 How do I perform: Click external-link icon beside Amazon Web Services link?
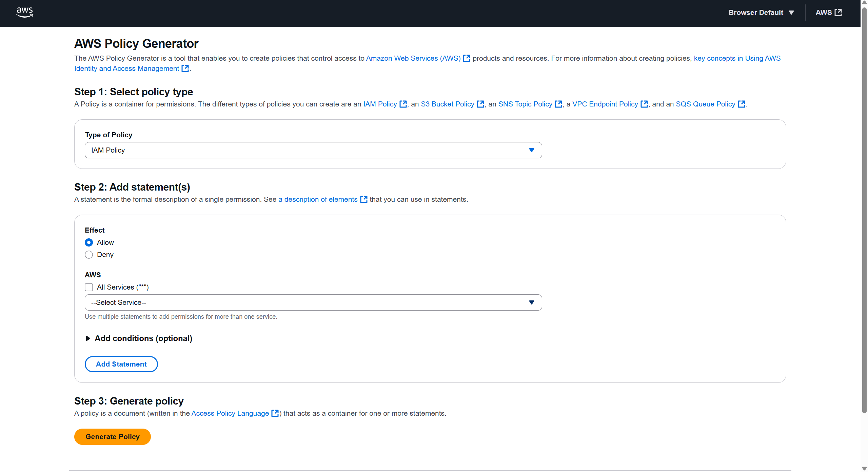pos(467,58)
